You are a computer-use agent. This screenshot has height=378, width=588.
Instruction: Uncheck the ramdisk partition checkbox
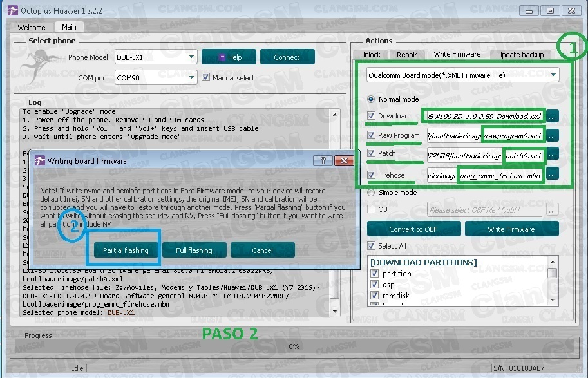(x=374, y=295)
